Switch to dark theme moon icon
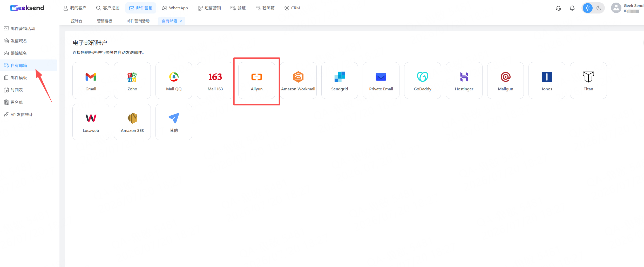Image resolution: width=644 pixels, height=267 pixels. (599, 8)
